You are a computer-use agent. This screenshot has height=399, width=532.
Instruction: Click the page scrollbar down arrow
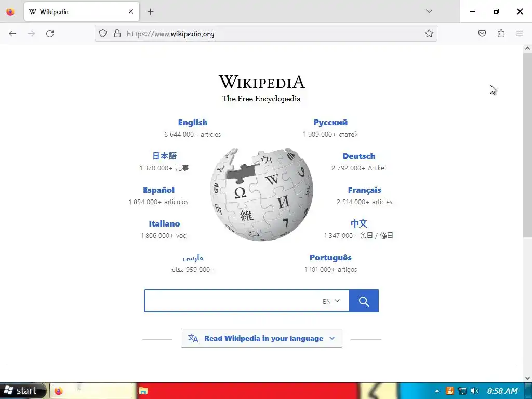527,378
